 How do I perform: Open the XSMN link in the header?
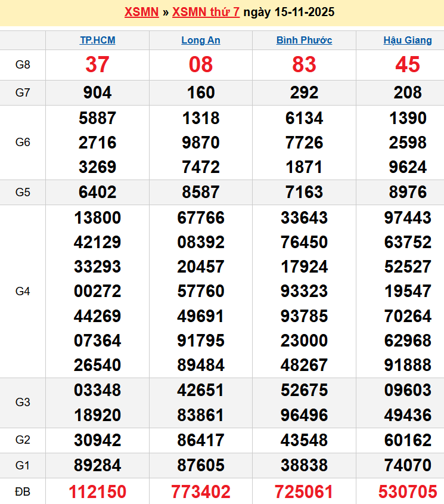(141, 12)
